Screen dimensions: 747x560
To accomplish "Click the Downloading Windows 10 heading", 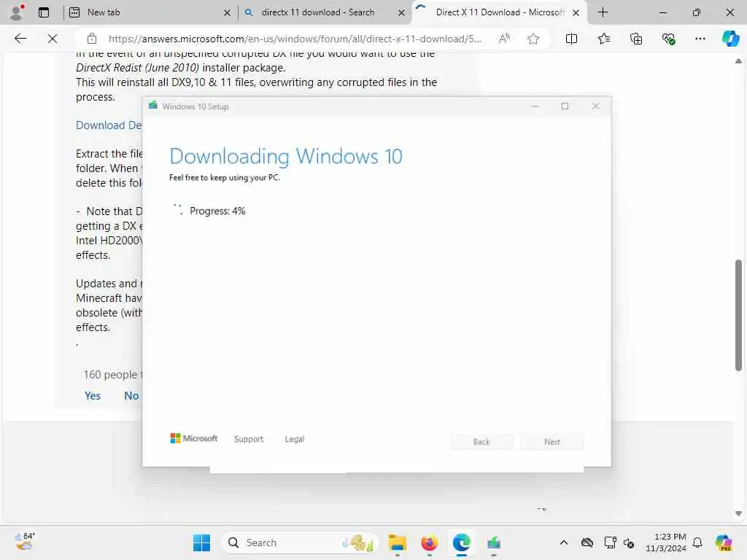I will pos(286,157).
